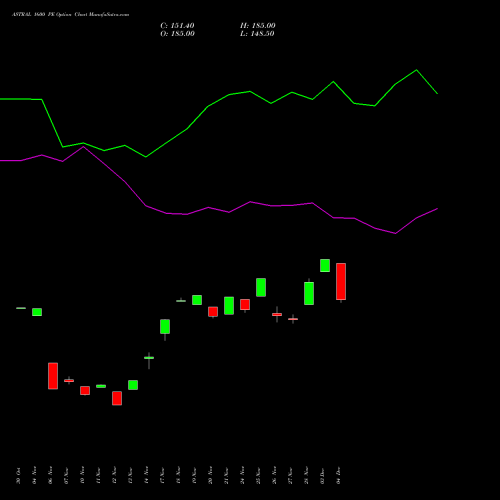Select the green candlestick above 28 Nov
The height and width of the screenshot is (500, 500).
point(309,293)
